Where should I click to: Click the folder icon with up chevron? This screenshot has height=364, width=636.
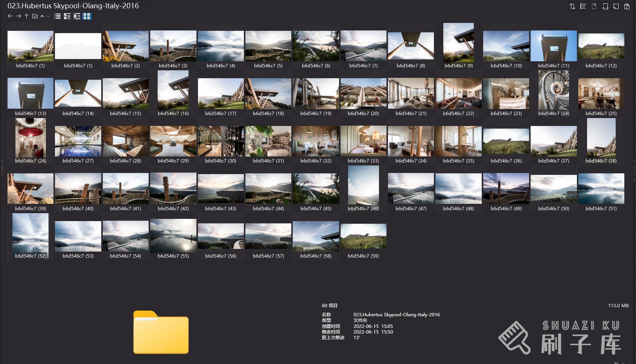coord(35,16)
